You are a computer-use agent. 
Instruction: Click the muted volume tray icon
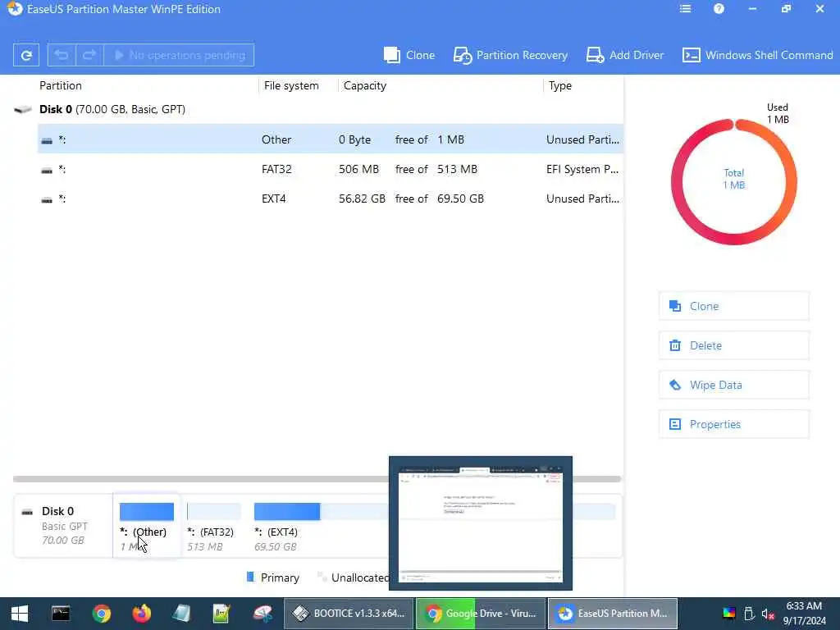pyautogui.click(x=768, y=614)
